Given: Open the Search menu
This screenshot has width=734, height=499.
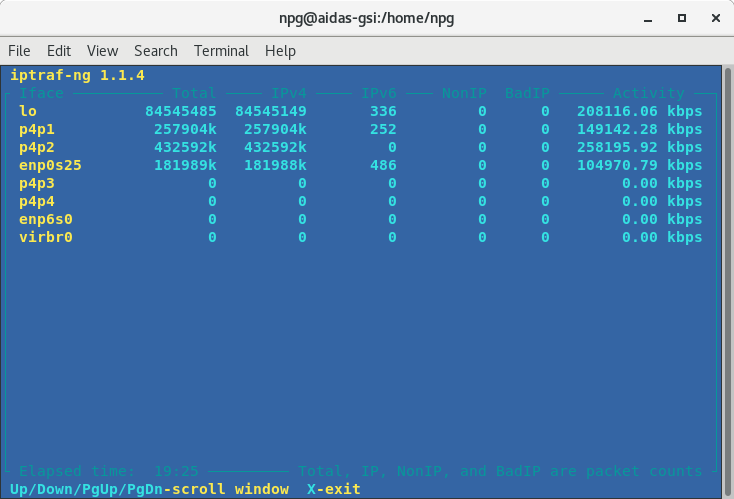Looking at the screenshot, I should [x=156, y=51].
